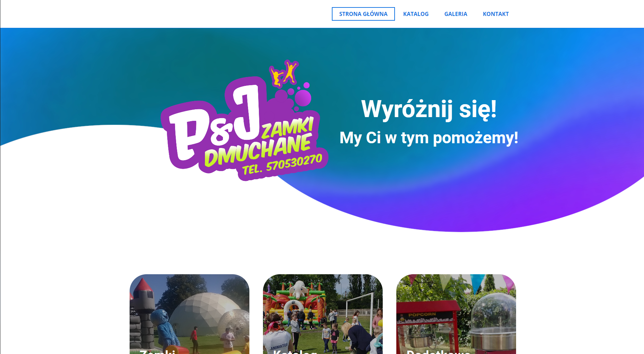Click the P&J Zamki Dmuchane logo
This screenshot has width=644, height=354.
[x=244, y=120]
